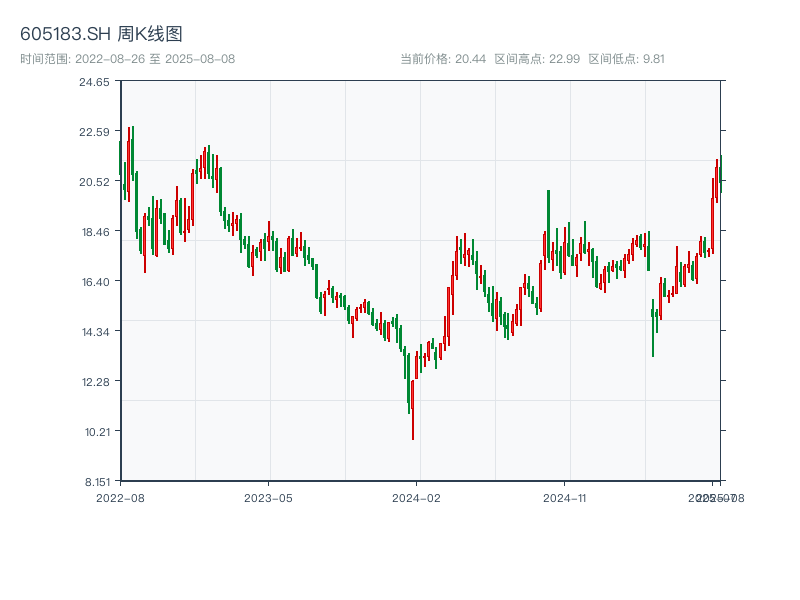Click the 605183.SH 周K线图 chart title
This screenshot has width=800, height=600.
click(101, 35)
